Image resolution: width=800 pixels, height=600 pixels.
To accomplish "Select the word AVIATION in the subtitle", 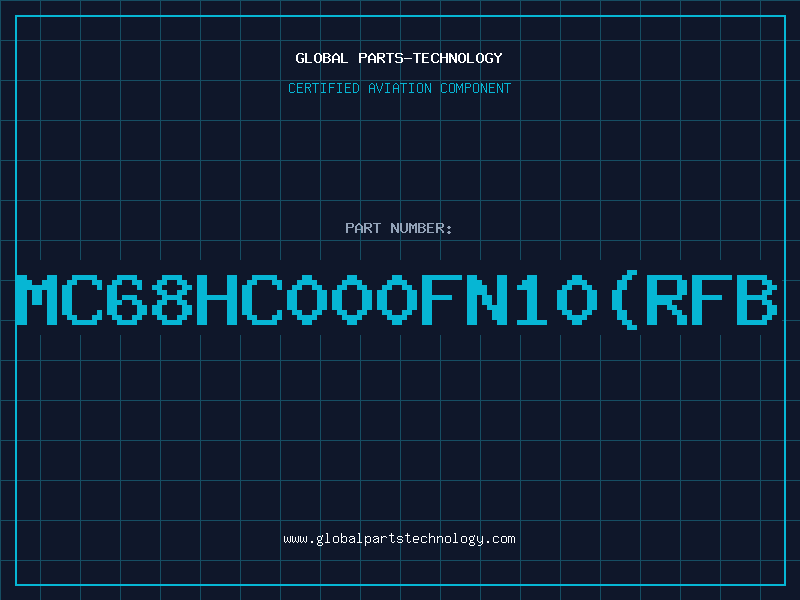I will [399, 88].
